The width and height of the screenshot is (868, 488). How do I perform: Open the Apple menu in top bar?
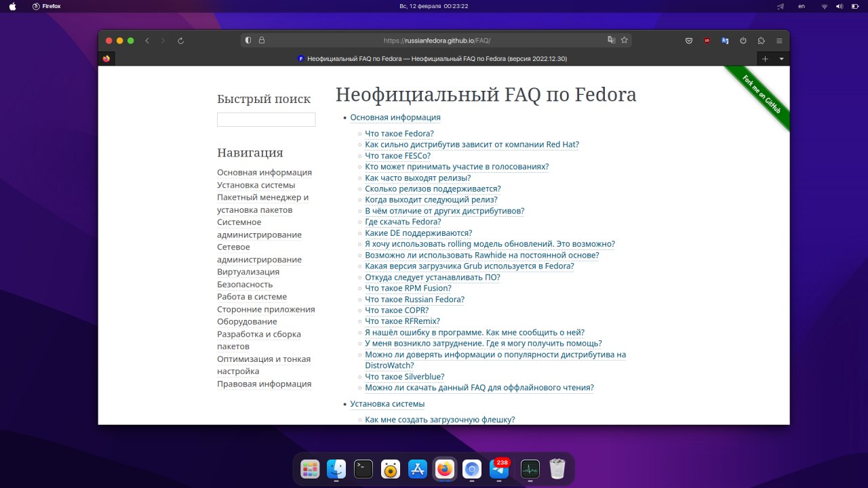point(12,6)
